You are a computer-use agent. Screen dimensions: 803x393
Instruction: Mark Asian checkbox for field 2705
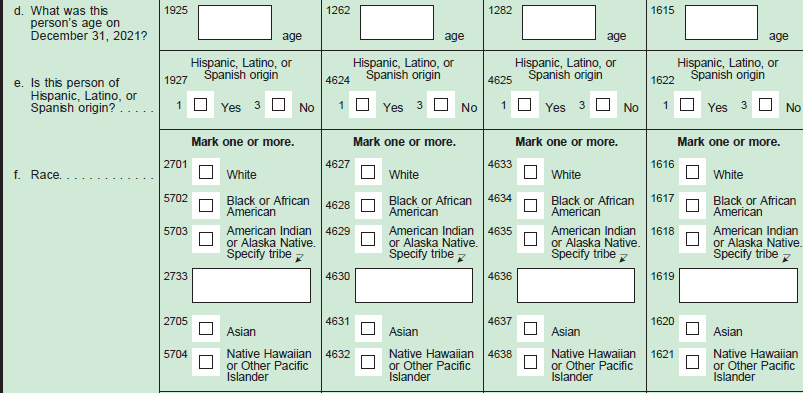click(206, 328)
